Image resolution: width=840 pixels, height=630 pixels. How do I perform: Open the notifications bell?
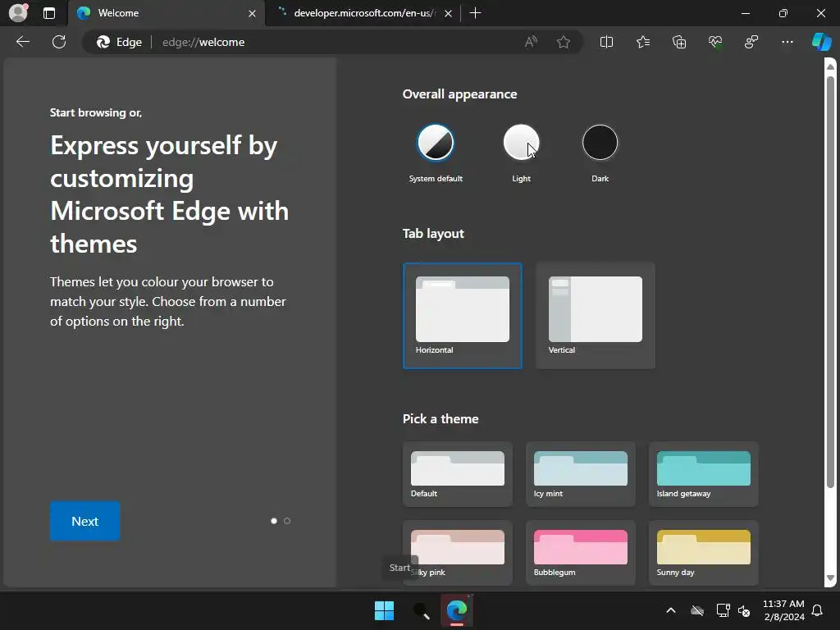pyautogui.click(x=818, y=610)
